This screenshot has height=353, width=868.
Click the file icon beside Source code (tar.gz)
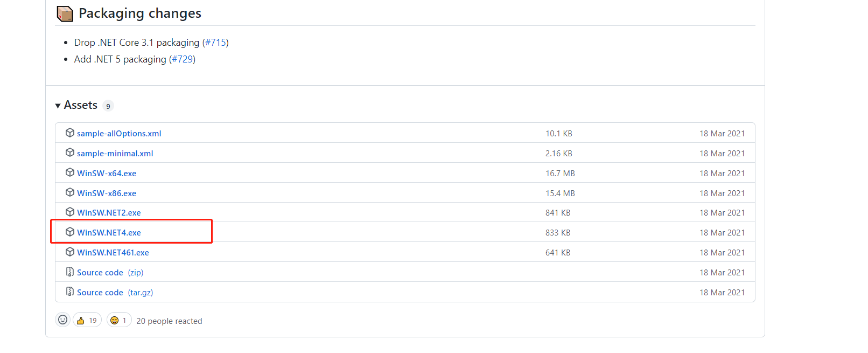point(70,292)
